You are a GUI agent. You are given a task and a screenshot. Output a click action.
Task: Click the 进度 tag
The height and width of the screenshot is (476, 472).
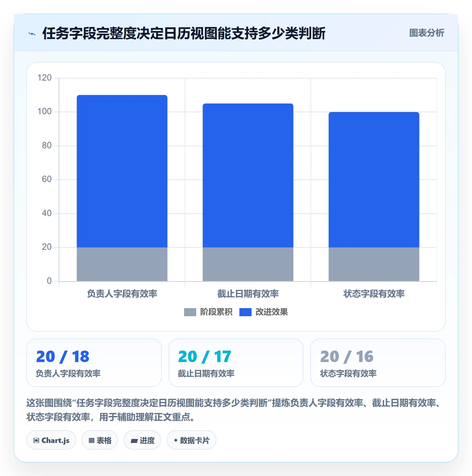pos(142,440)
